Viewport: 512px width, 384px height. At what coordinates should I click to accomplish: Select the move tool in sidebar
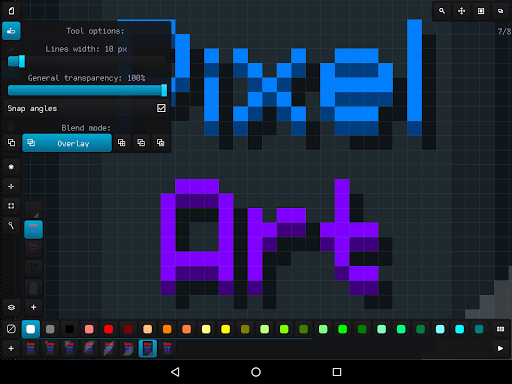pyautogui.click(x=11, y=186)
